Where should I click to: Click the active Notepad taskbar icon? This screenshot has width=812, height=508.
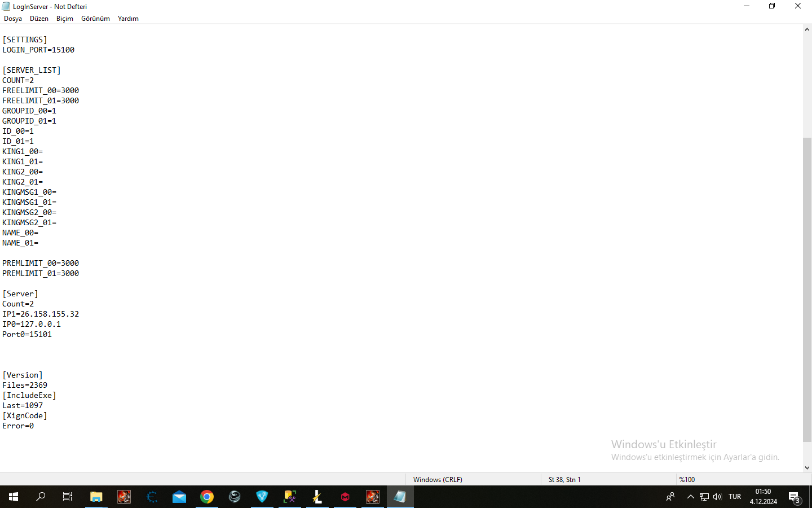[x=400, y=497]
